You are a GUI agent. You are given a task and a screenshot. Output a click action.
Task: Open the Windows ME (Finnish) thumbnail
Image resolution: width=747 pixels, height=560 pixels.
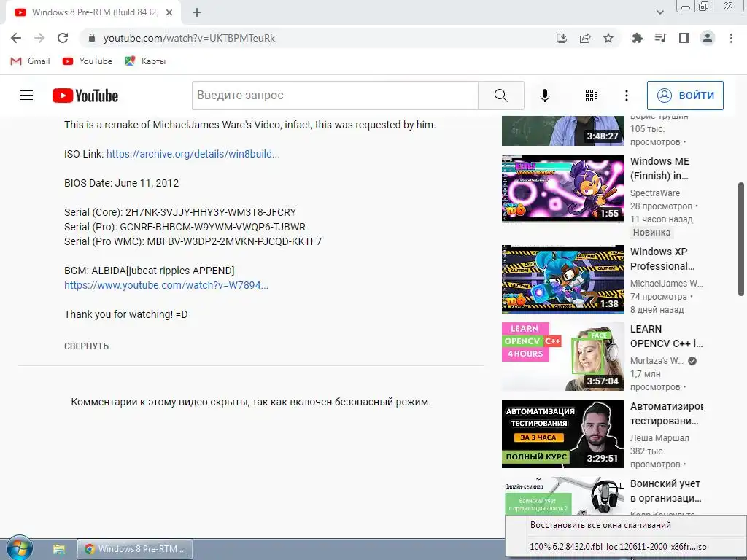click(x=562, y=189)
